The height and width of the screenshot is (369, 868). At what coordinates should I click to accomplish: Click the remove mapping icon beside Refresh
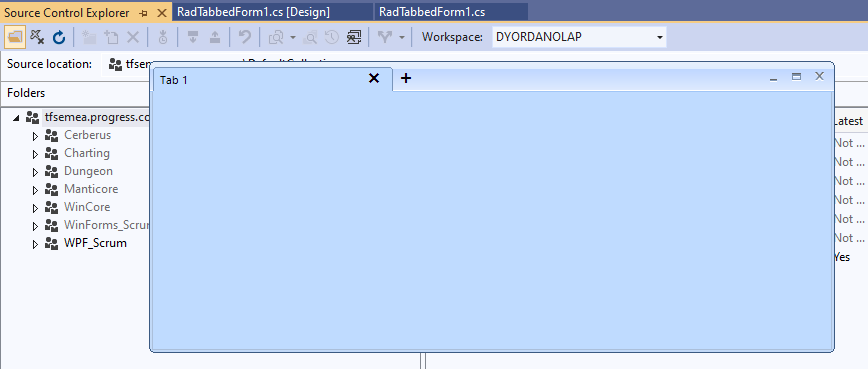click(x=37, y=37)
